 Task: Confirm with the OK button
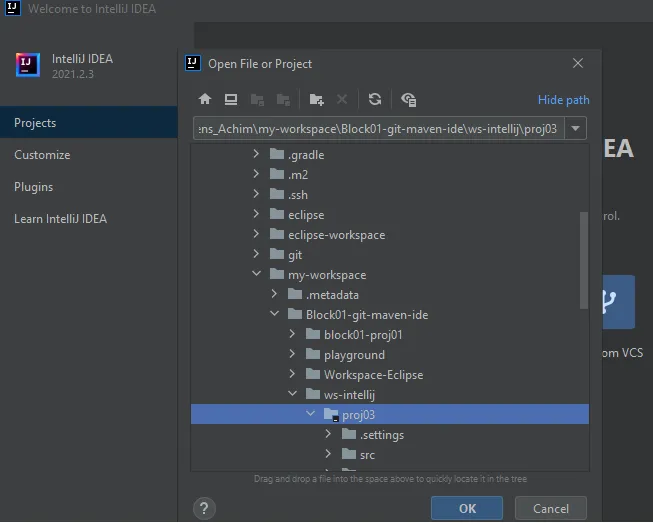pyautogui.click(x=467, y=508)
